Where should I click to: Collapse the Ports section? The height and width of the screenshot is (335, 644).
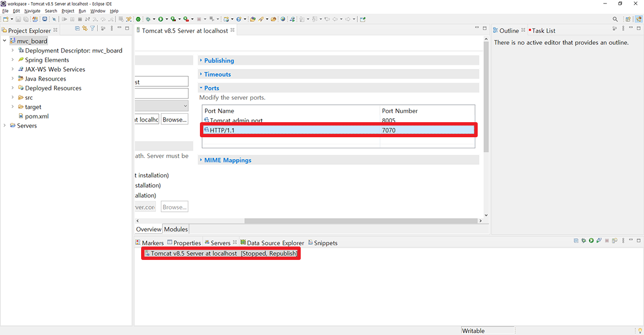click(201, 88)
